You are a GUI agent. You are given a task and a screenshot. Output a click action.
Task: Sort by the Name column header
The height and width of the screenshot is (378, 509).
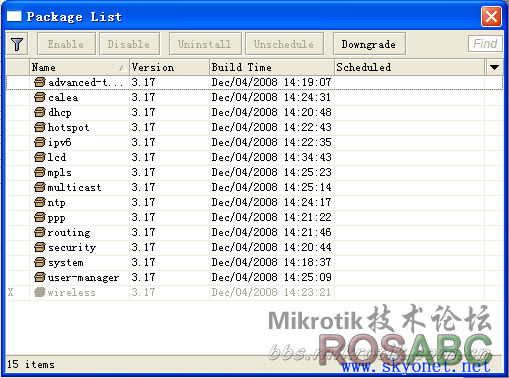pyautogui.click(x=79, y=67)
